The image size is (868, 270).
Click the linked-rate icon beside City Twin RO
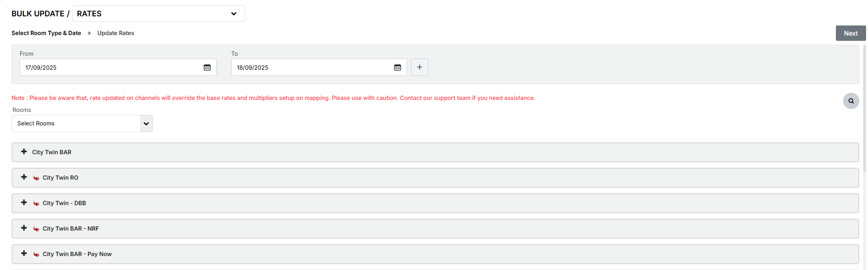tap(36, 178)
